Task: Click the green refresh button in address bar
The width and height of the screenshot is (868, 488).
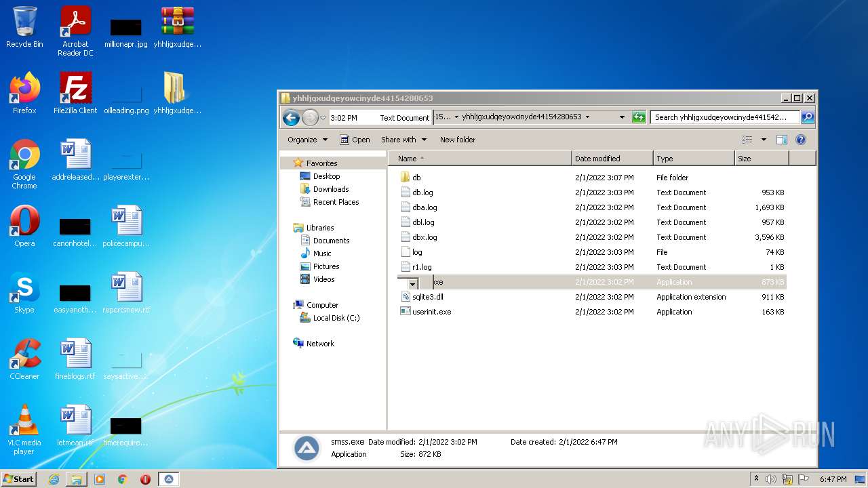Action: point(638,117)
